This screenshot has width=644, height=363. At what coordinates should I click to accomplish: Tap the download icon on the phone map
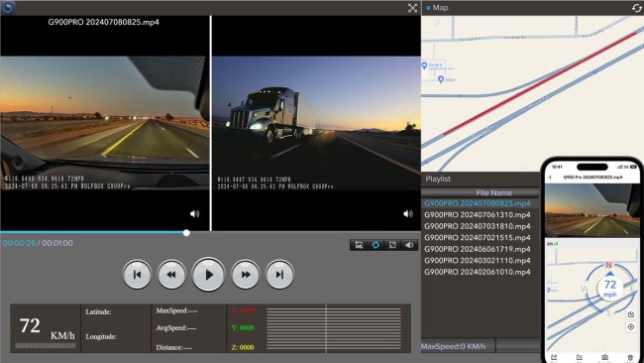coord(631,314)
